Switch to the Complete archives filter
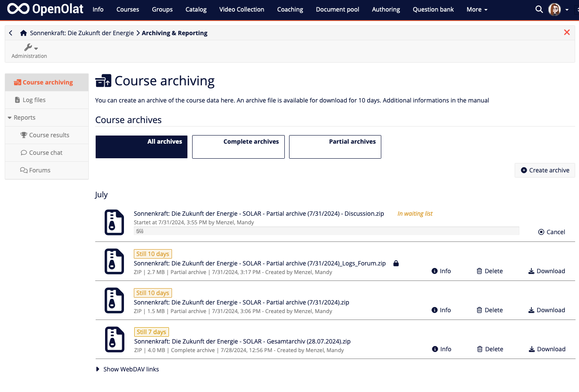The width and height of the screenshot is (579, 392). click(238, 147)
